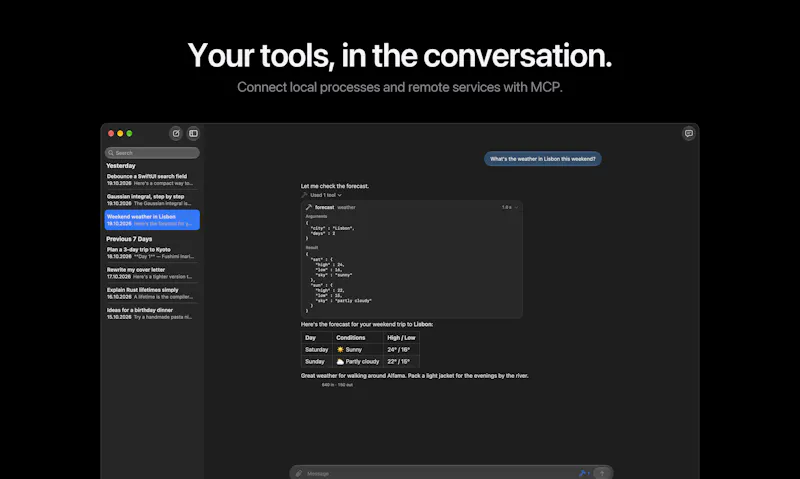Click the token count below the reply
Image resolution: width=800 pixels, height=479 pixels.
tap(337, 385)
